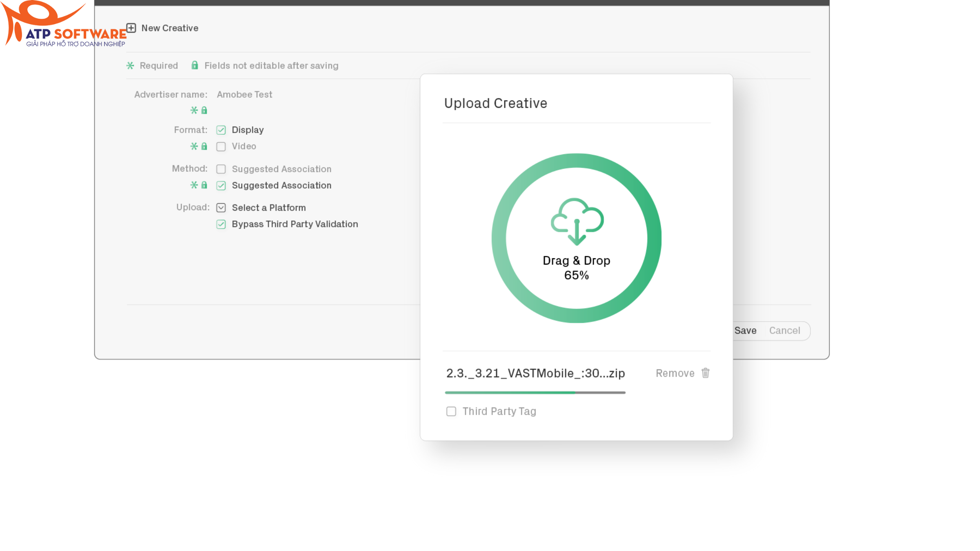Click the trash icon beside Remove
Viewport: 980px width, 551px height.
coord(705,373)
